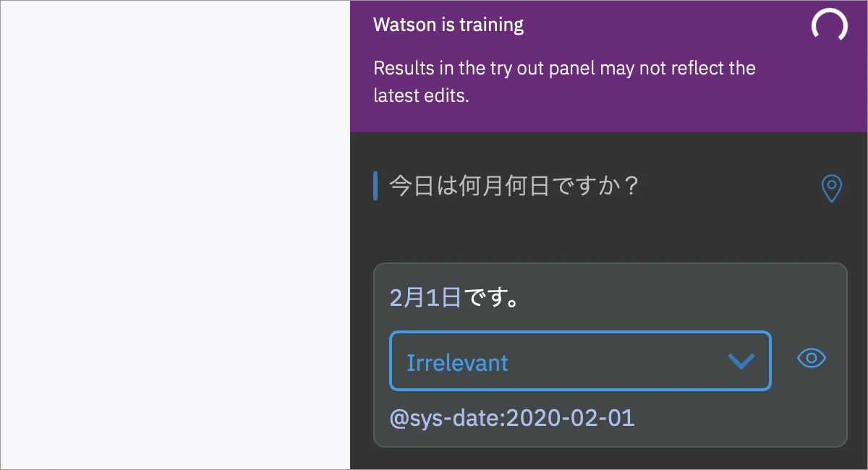868x470 pixels.
Task: Click the empty light-gray area left of the panel
Action: (175, 235)
